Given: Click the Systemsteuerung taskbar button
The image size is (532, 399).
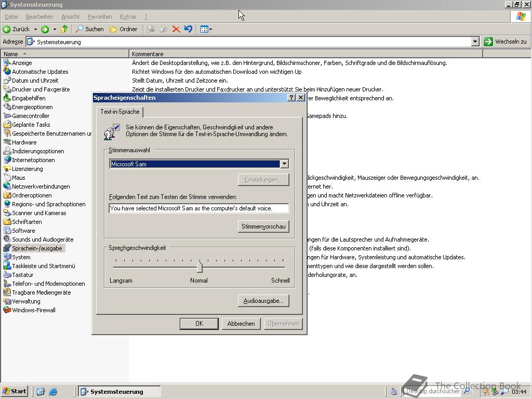Looking at the screenshot, I should (119, 392).
